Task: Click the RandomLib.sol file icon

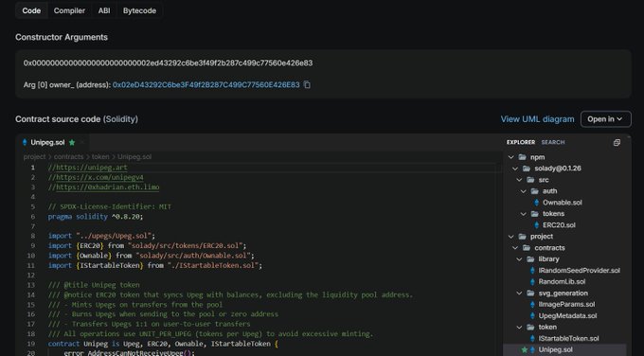Action: tap(532, 282)
